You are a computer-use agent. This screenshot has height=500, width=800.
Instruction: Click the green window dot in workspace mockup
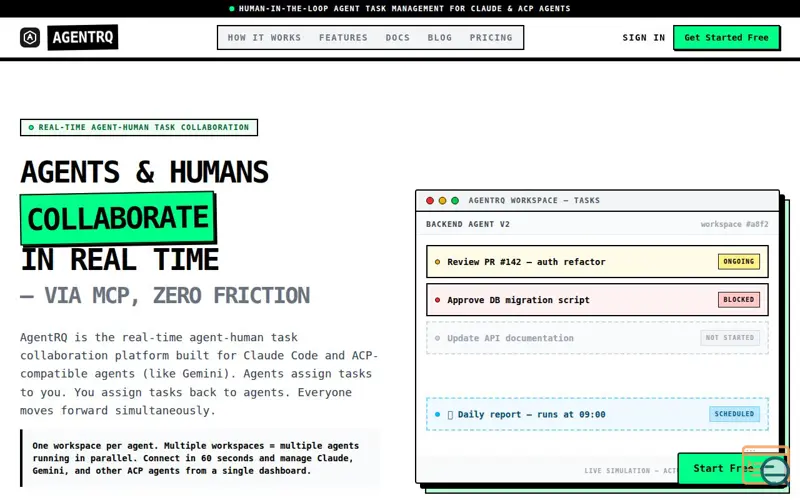[x=455, y=201]
